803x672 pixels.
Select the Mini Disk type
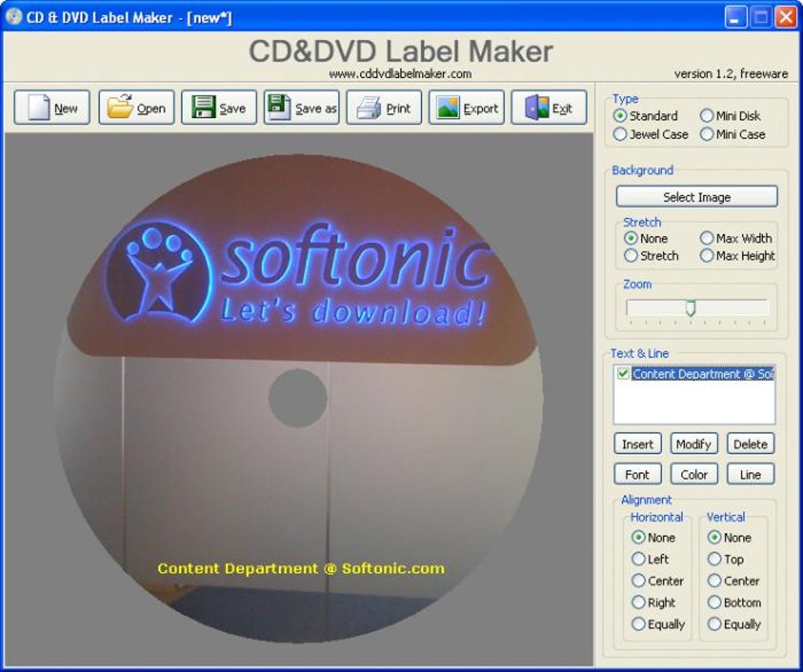(x=707, y=116)
